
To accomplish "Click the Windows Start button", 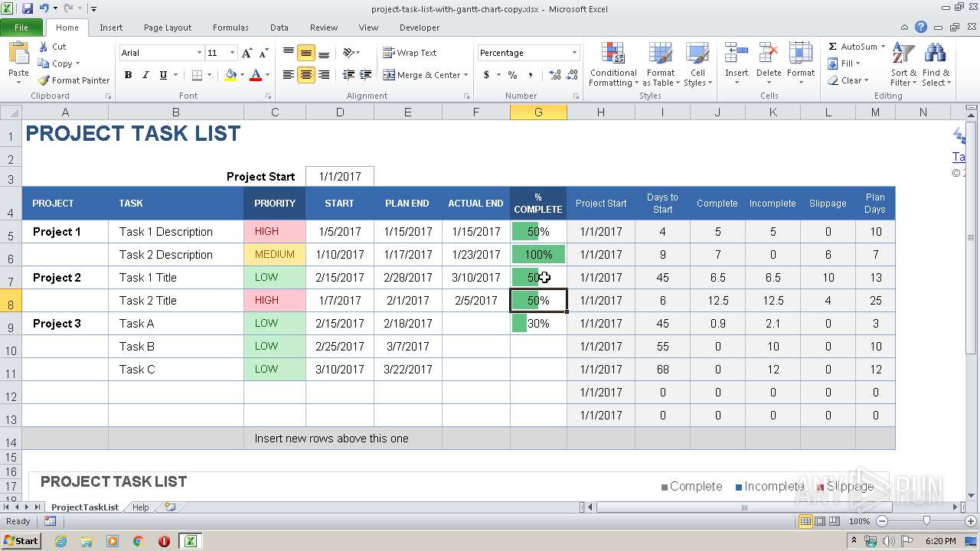I will tap(21, 540).
